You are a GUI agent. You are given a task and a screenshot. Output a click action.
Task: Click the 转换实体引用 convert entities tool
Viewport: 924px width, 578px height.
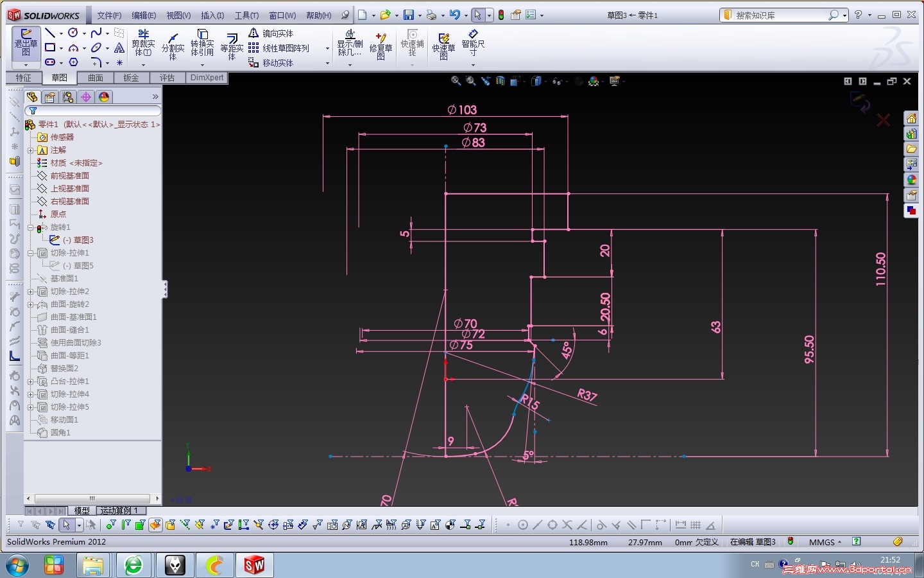202,43
